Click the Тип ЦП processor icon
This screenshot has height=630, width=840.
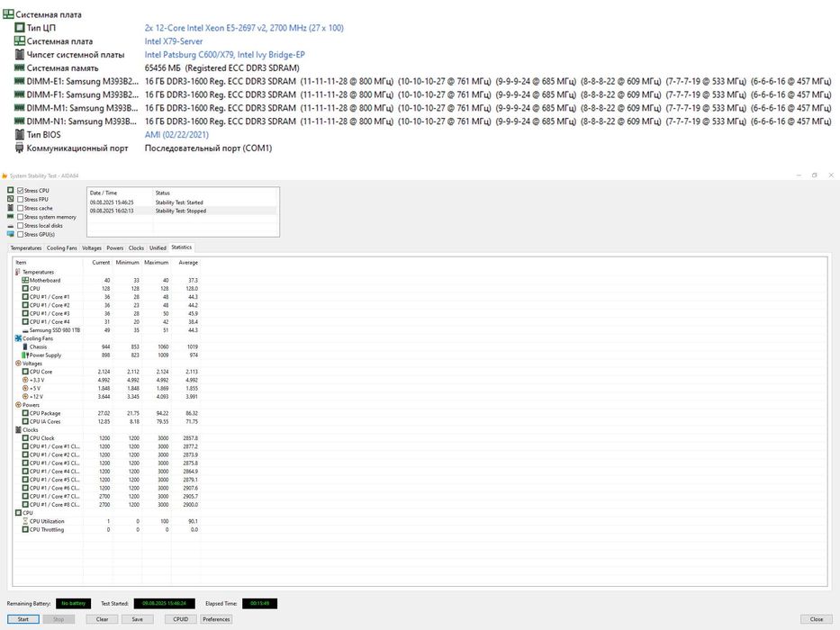coord(19,27)
